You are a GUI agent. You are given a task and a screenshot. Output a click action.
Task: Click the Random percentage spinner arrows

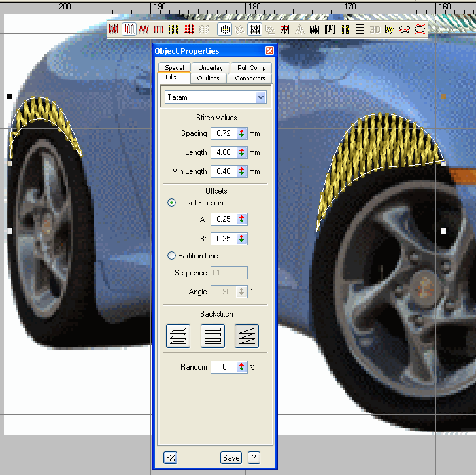coord(242,367)
